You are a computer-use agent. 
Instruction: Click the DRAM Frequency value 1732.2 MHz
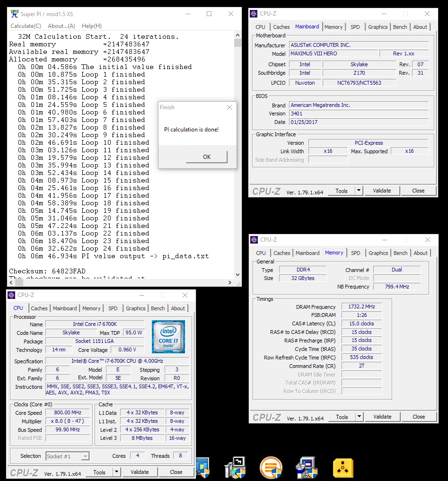361,306
